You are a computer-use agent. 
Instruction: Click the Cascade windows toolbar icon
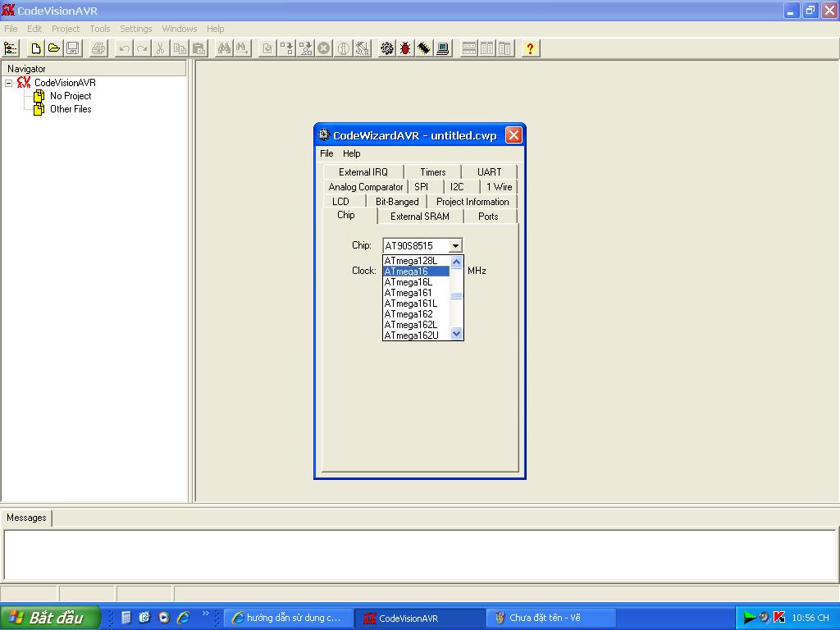[505, 48]
